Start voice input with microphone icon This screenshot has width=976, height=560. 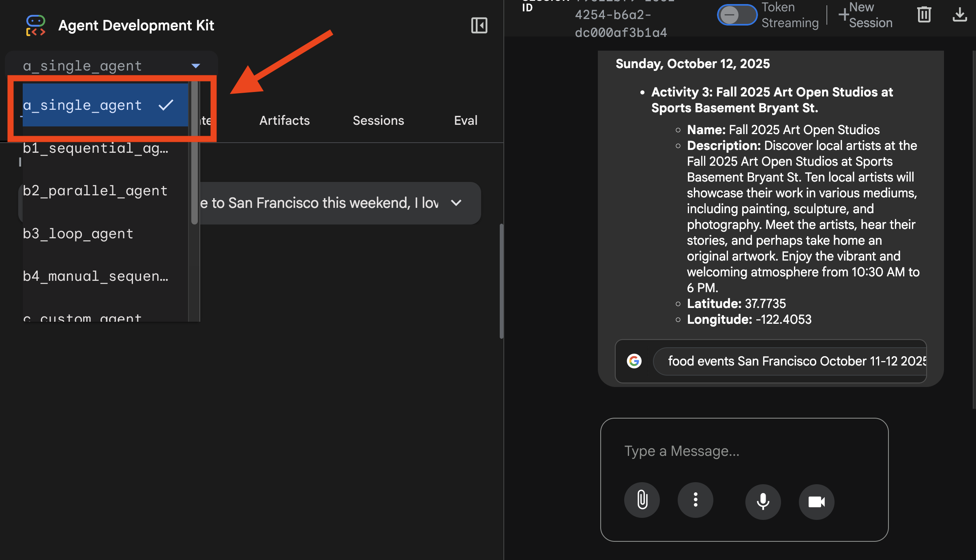pyautogui.click(x=763, y=502)
